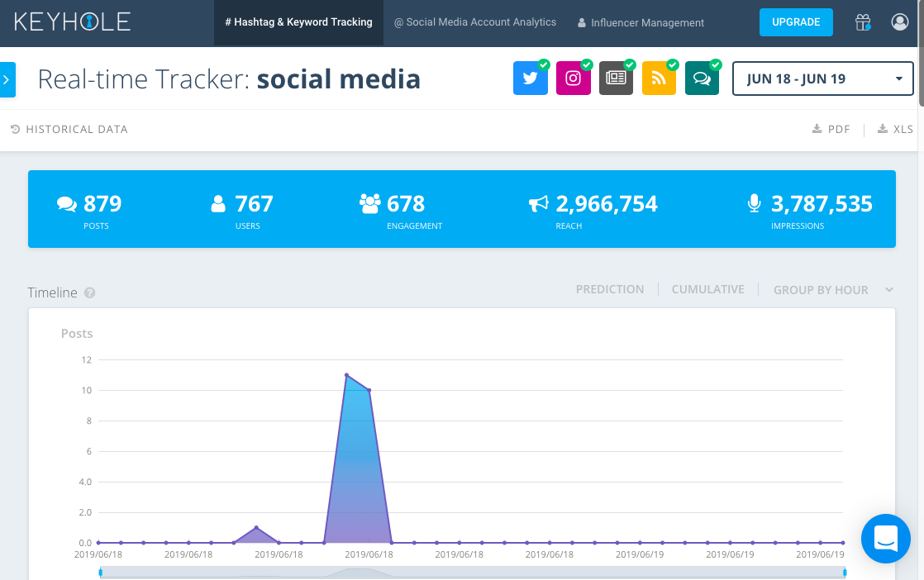Click the Keyhole logo
Viewport: 924px width, 580px height.
[72, 21]
